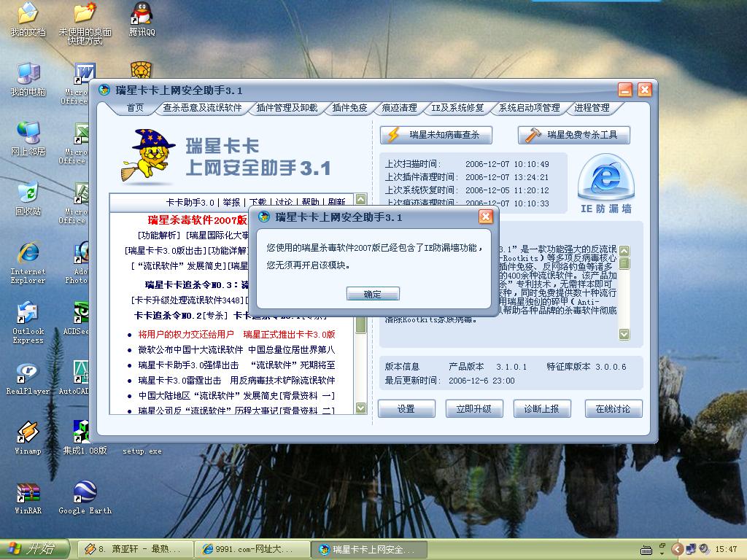
Task: Launch WinRAR desktop icon
Action: coord(28,498)
